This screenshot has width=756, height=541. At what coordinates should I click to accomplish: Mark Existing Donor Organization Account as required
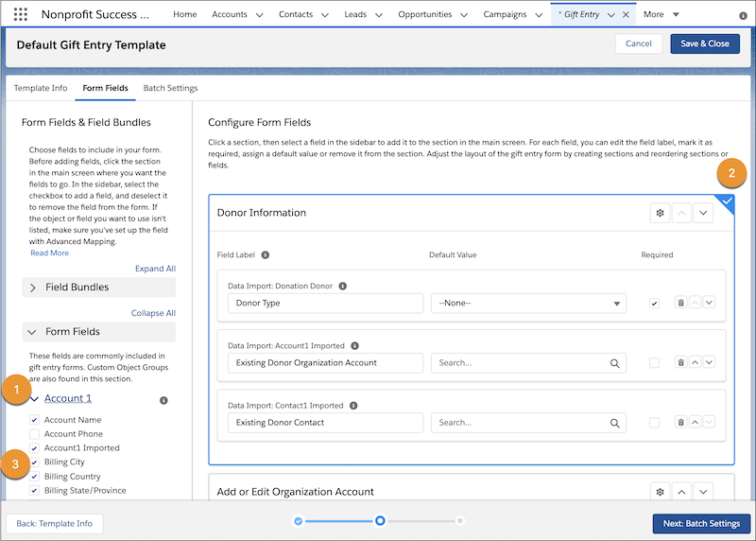(654, 363)
